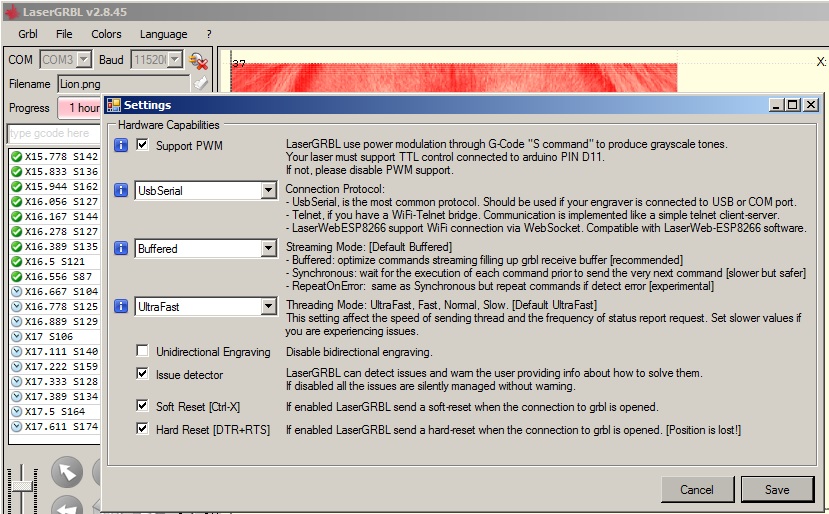The image size is (829, 514).
Task: Click the green check icon on X15.778 S142
Action: [16, 157]
